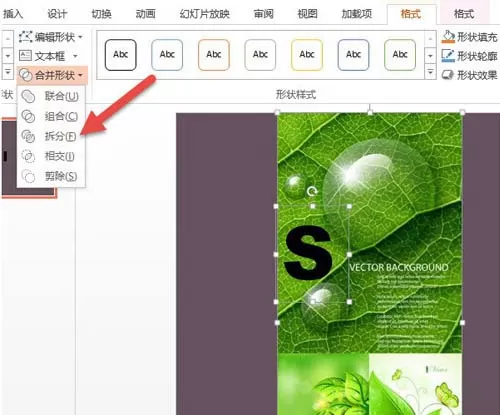Open 形状填充 shape fill

click(469, 37)
